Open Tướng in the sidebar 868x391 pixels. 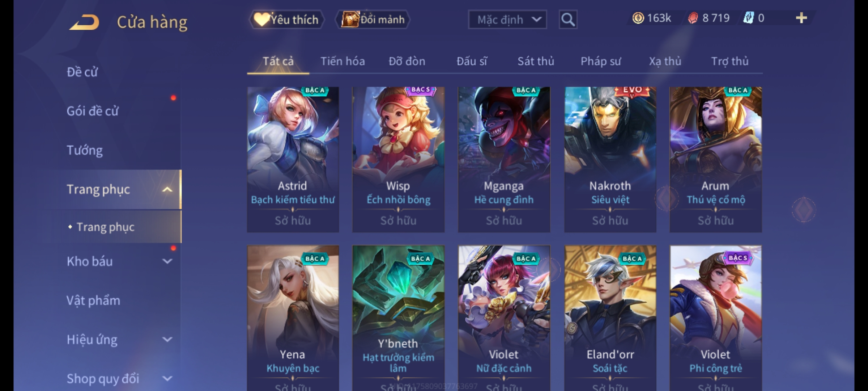85,150
